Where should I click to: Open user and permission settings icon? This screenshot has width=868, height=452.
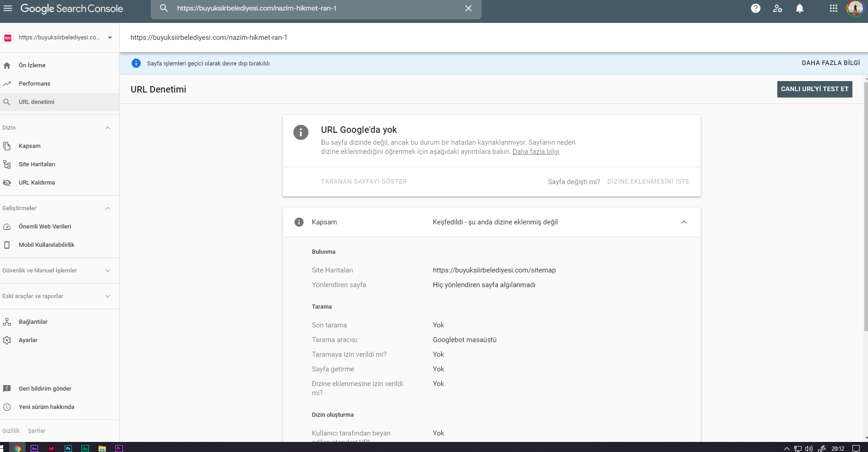coord(778,8)
